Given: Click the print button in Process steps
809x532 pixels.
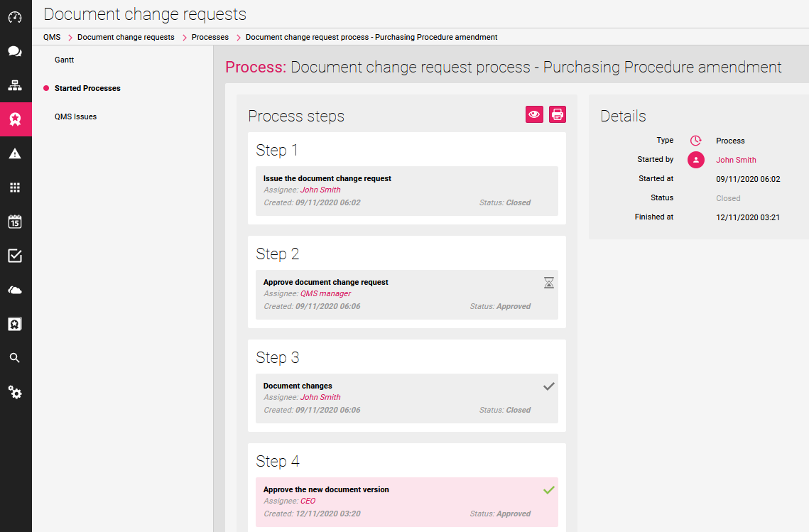Looking at the screenshot, I should click(x=558, y=114).
